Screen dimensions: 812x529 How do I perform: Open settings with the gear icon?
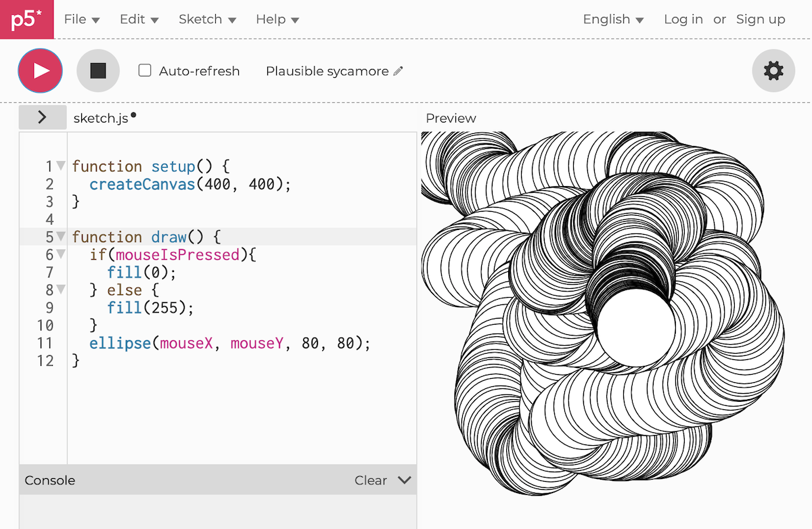[773, 70]
